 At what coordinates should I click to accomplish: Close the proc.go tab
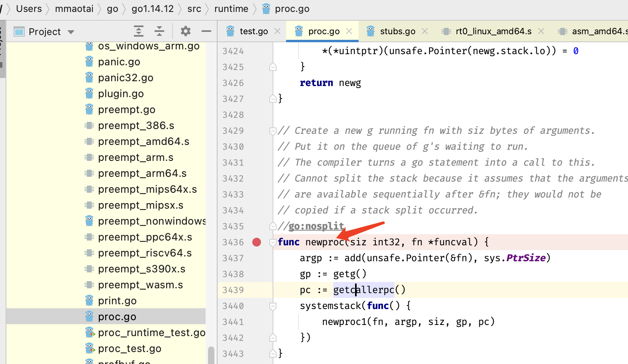349,31
